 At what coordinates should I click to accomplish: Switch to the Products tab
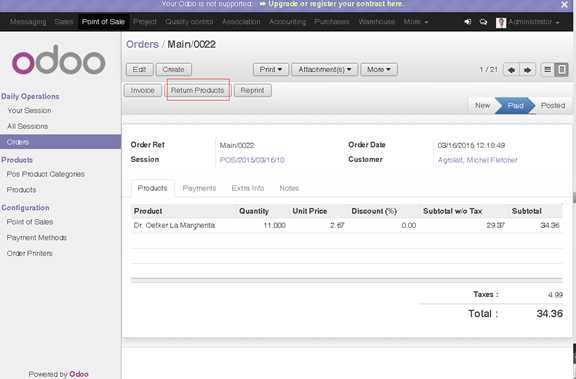(x=152, y=188)
